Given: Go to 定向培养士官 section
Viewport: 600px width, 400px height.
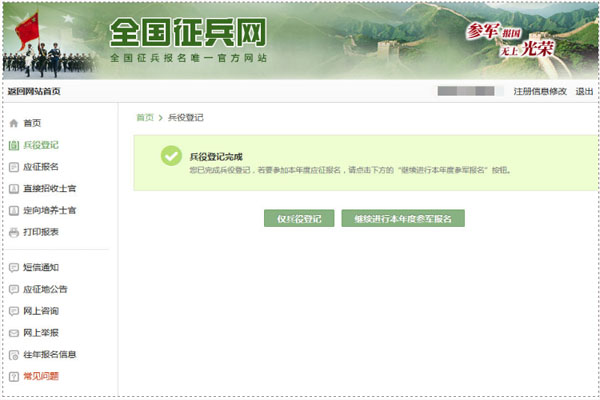Looking at the screenshot, I should point(50,211).
